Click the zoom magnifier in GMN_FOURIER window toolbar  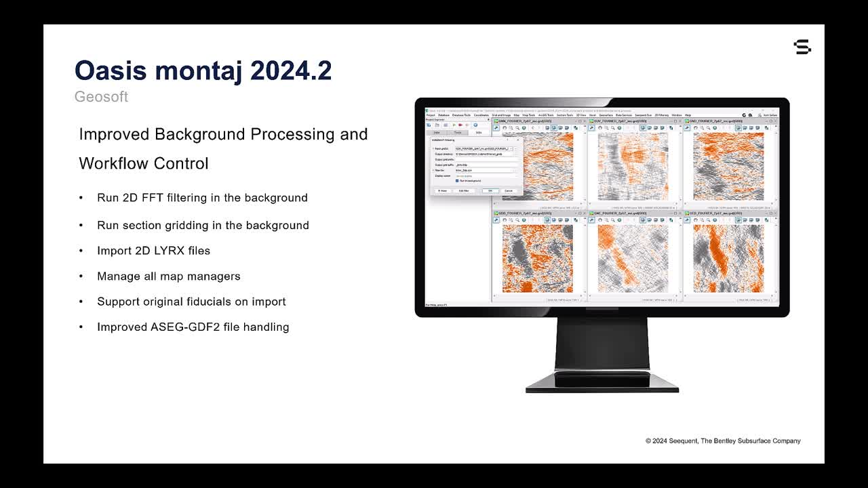tap(517, 127)
